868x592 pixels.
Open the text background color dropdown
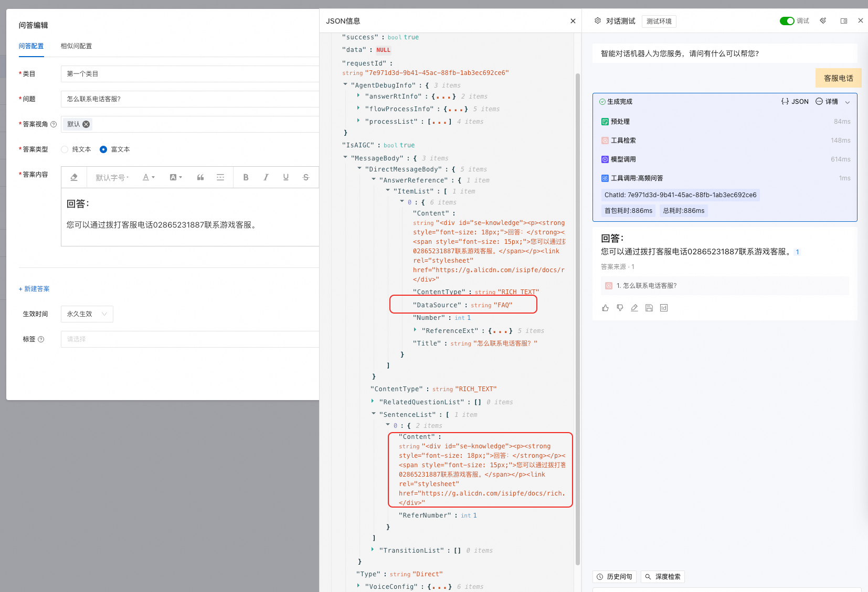[x=176, y=177]
